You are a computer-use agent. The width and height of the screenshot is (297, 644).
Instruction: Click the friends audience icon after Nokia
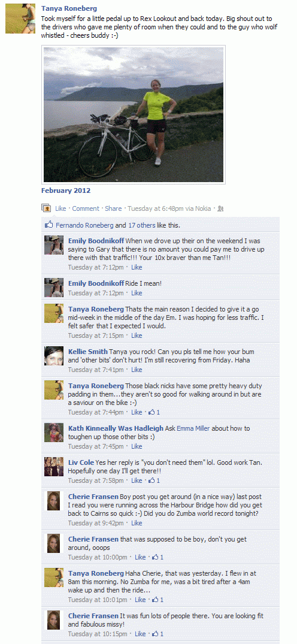pyautogui.click(x=220, y=208)
